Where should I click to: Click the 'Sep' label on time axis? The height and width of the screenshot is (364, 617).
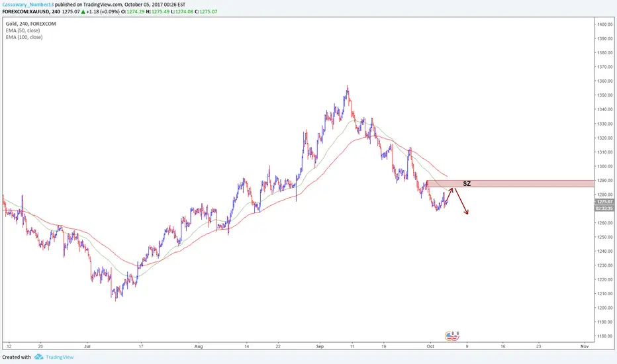(320, 346)
